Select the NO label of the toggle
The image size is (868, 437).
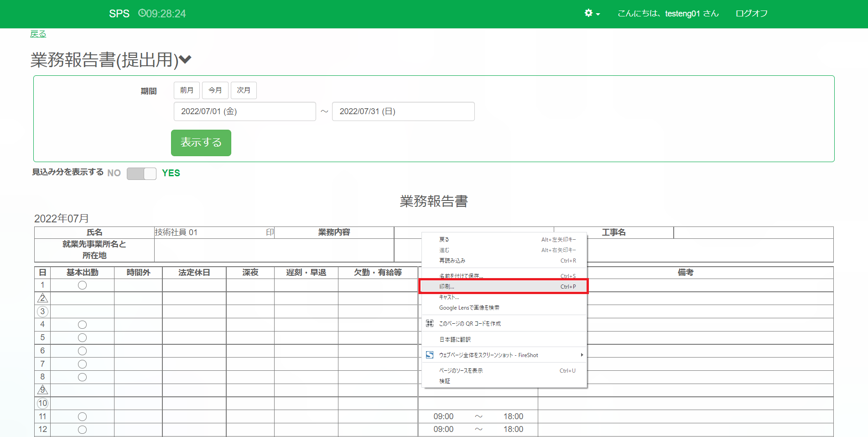pos(114,173)
